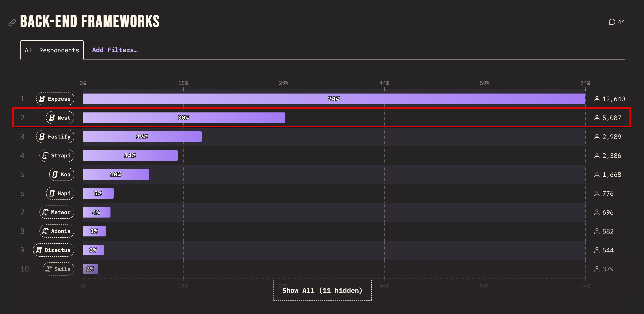
Task: Open the Express framework label
Action: click(55, 99)
